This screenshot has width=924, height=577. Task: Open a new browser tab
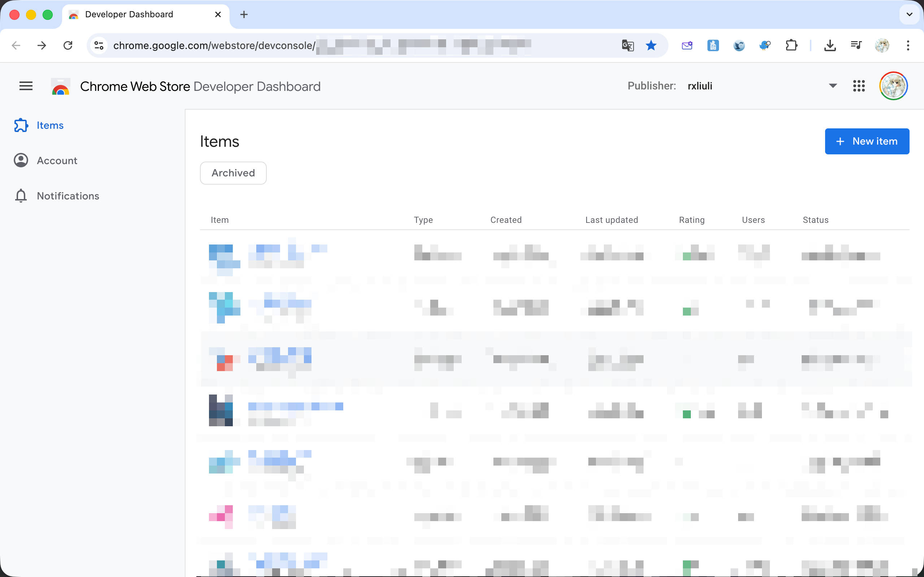[x=244, y=14]
